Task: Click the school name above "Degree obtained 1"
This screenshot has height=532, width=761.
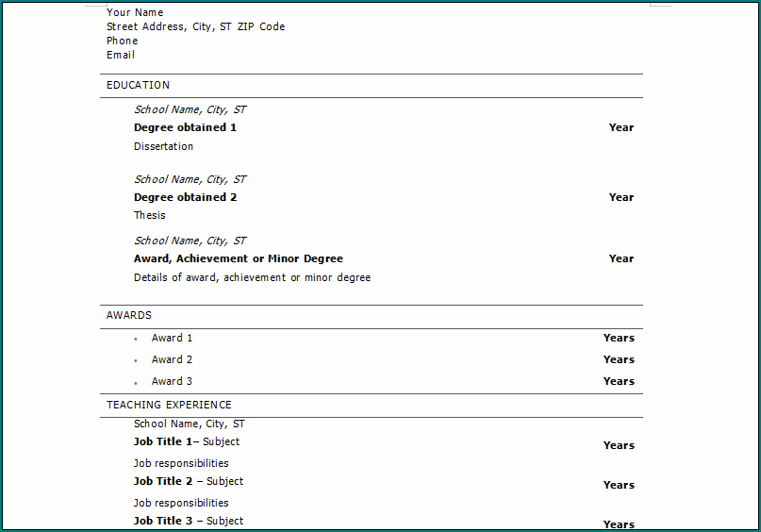Action: pyautogui.click(x=190, y=109)
